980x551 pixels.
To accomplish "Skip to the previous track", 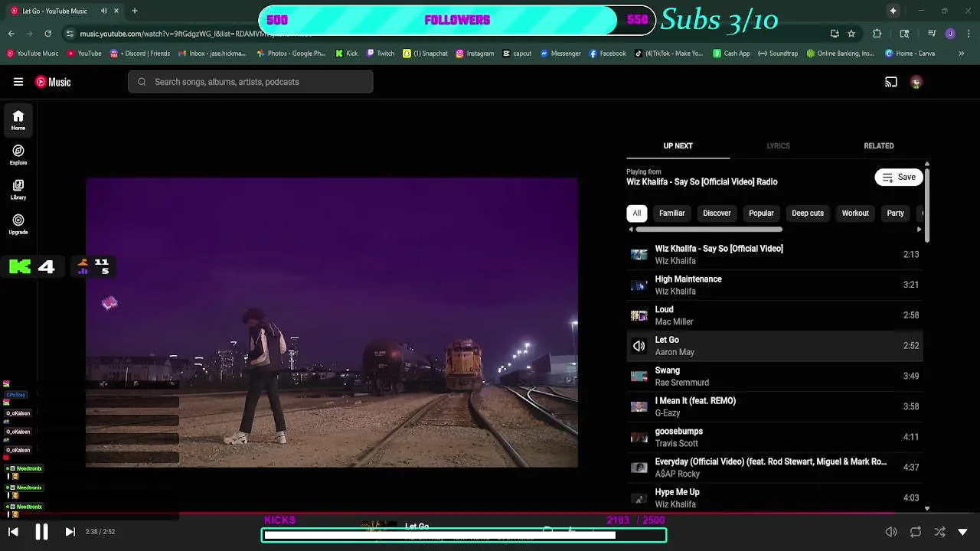I will point(13,532).
